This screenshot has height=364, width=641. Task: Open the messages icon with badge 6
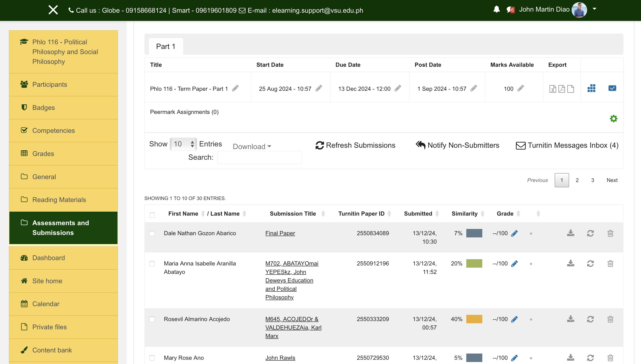pos(510,10)
